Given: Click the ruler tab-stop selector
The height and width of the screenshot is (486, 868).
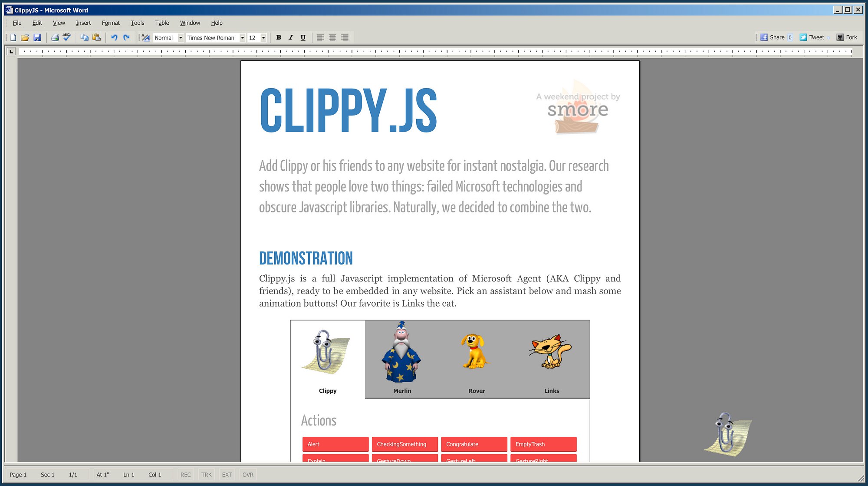Looking at the screenshot, I should 11,52.
